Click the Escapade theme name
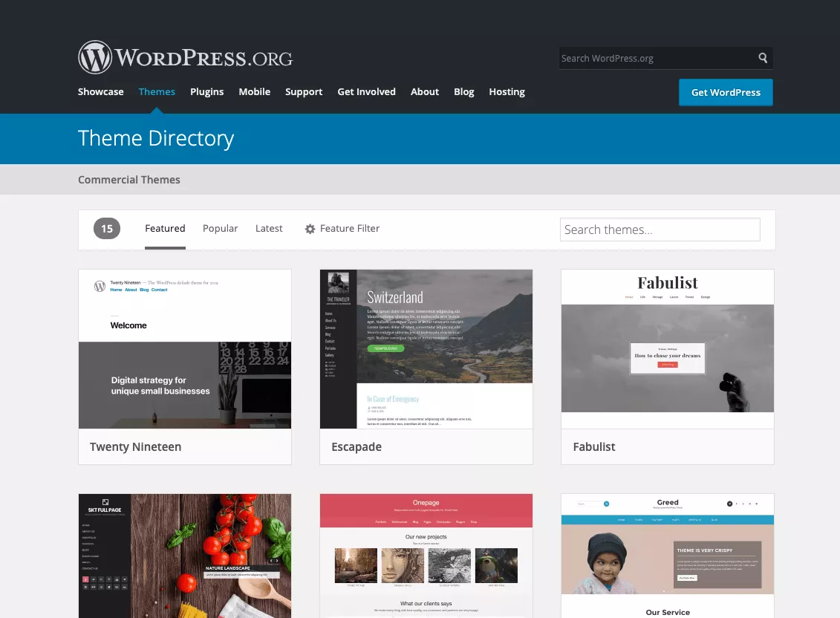840x618 pixels. click(x=356, y=446)
